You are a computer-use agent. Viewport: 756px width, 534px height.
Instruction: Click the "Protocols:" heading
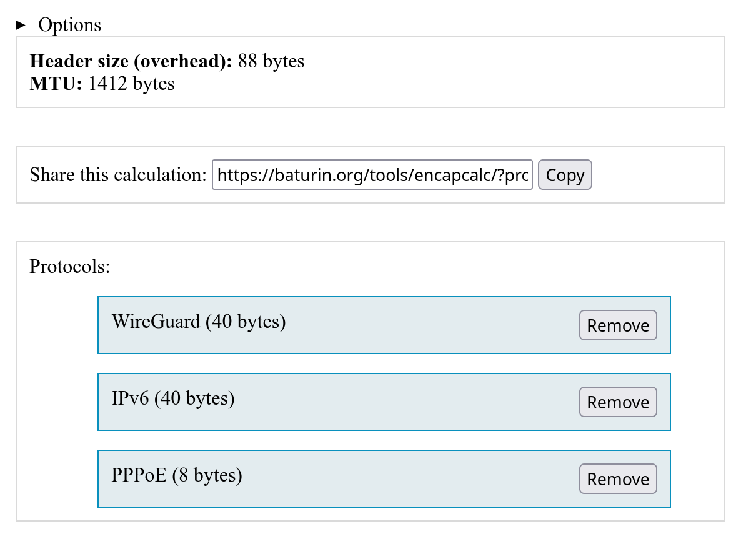point(70,267)
